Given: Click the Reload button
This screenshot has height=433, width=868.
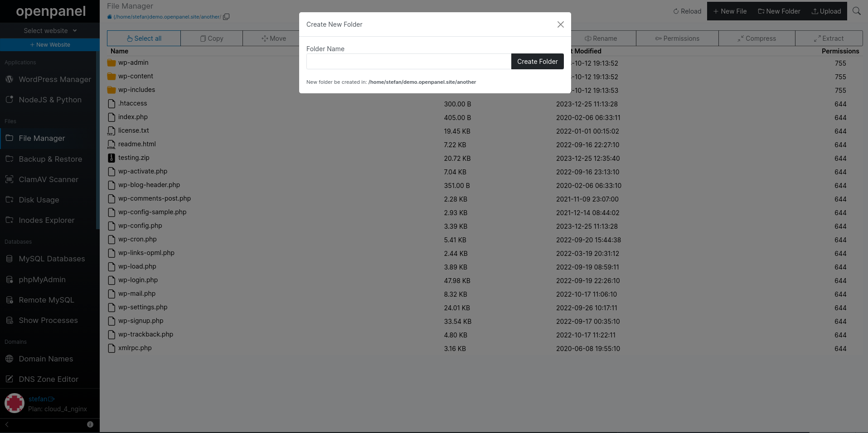Looking at the screenshot, I should coord(687,11).
